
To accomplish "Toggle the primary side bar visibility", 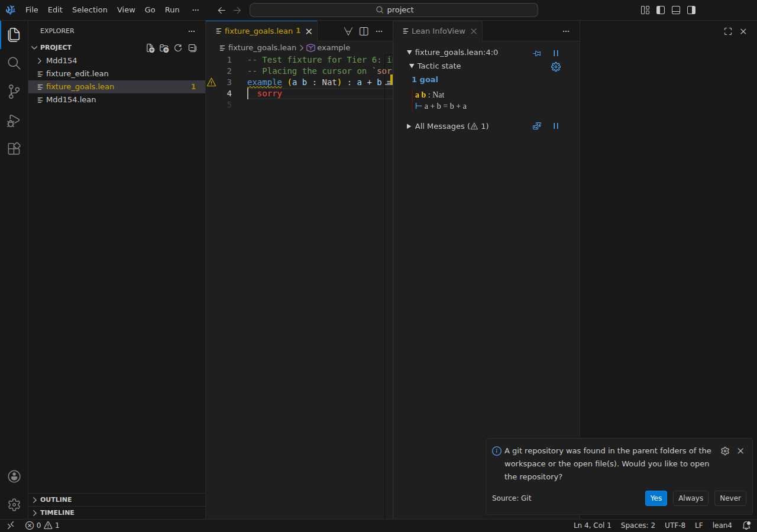I will pos(661,10).
